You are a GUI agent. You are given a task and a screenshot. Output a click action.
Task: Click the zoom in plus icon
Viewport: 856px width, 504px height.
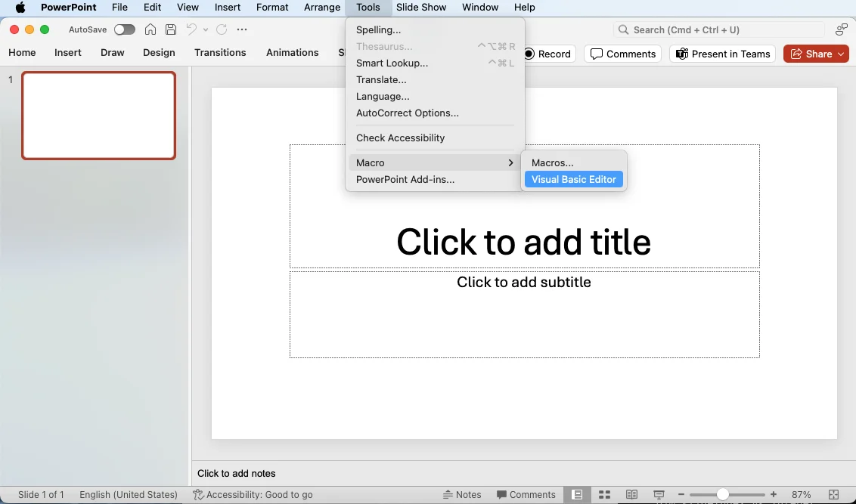773,495
